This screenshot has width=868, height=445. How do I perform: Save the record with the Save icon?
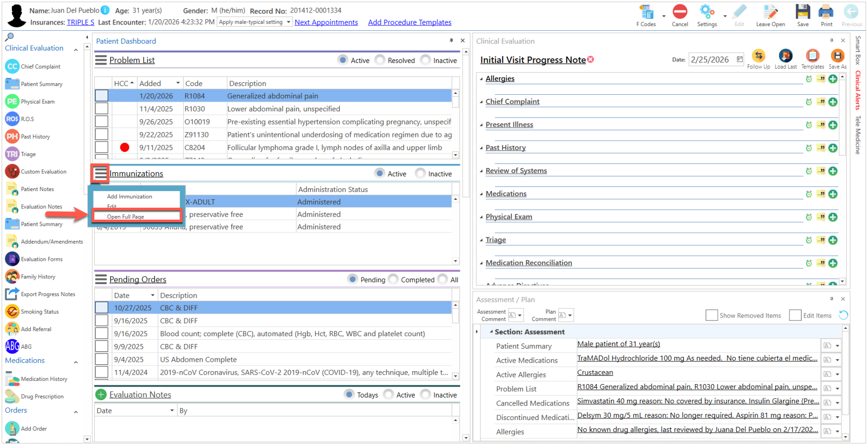pos(802,11)
